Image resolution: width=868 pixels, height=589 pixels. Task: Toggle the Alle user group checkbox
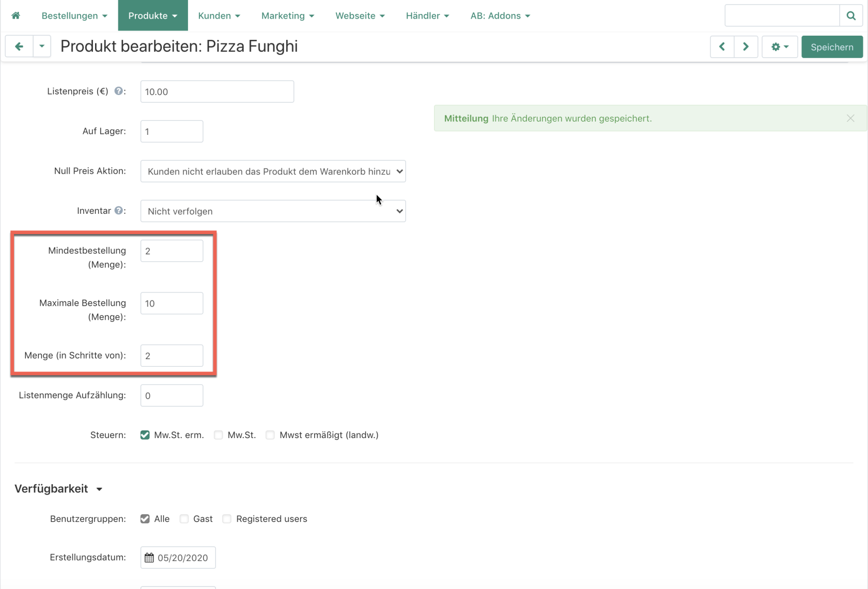tap(145, 519)
